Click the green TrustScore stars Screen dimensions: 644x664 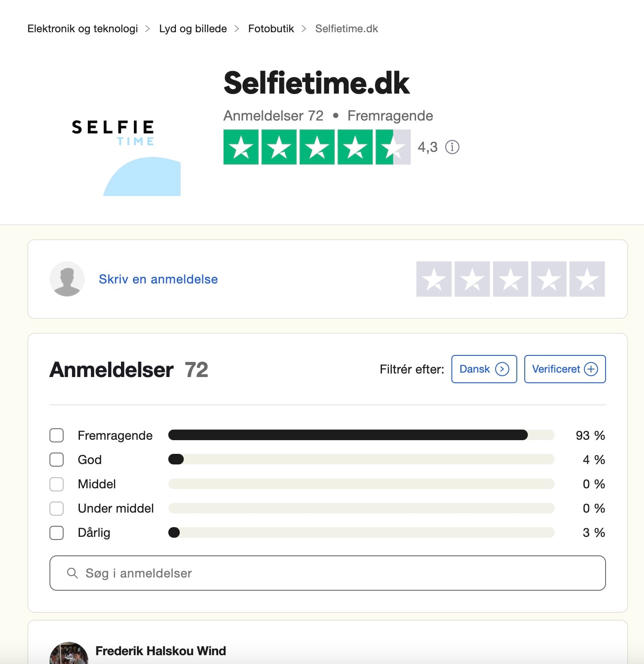tap(317, 147)
